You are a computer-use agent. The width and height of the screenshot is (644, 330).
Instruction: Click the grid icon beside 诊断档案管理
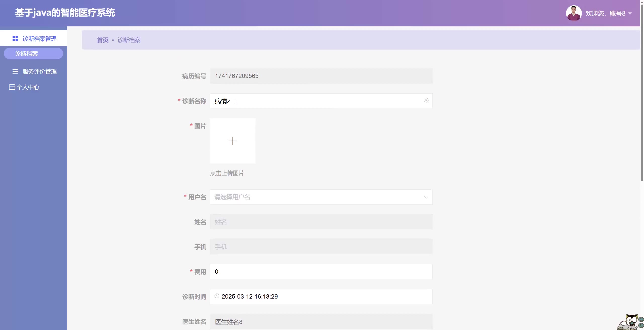(15, 38)
